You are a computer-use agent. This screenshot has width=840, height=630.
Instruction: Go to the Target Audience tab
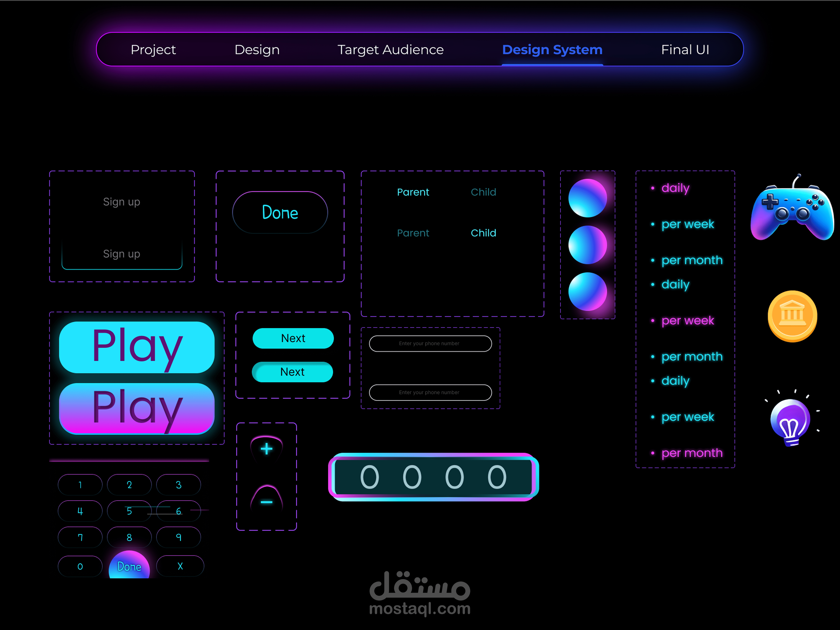click(x=390, y=50)
